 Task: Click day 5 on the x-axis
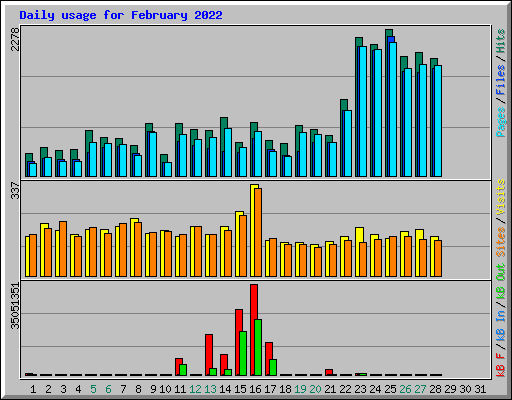93,389
